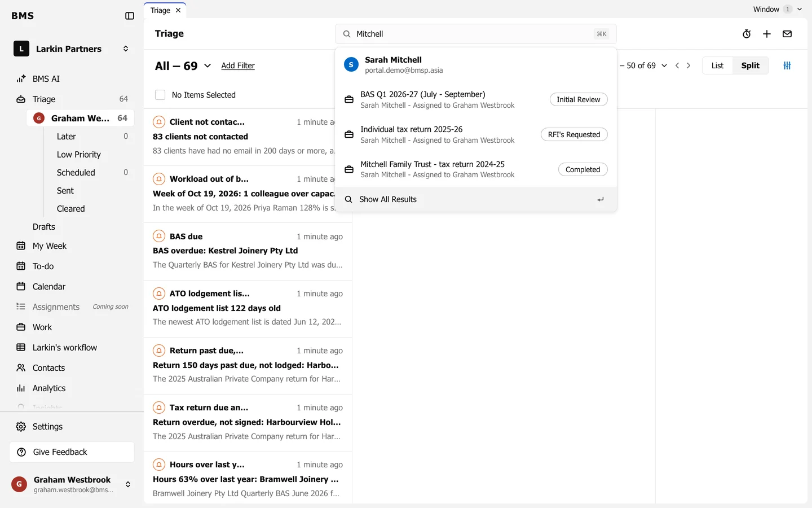Open ATO lodgement list 122 days old item

248,309
